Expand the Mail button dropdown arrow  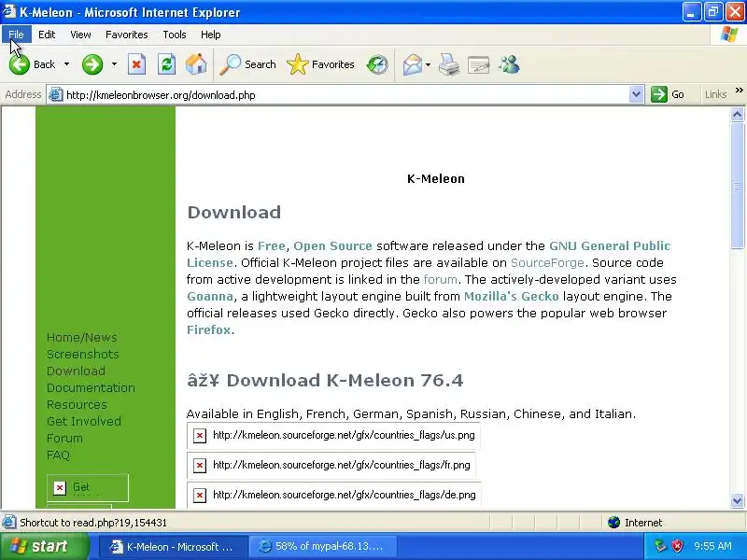click(x=428, y=64)
